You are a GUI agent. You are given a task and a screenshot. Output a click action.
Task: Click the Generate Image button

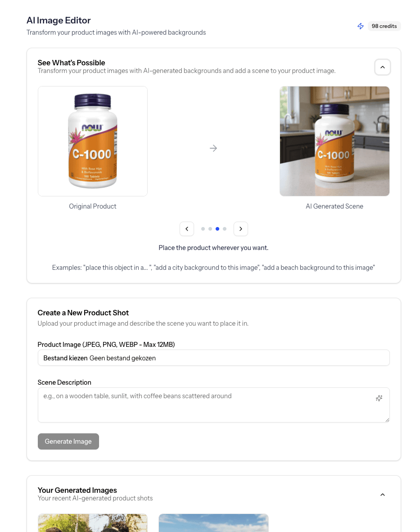click(x=68, y=441)
